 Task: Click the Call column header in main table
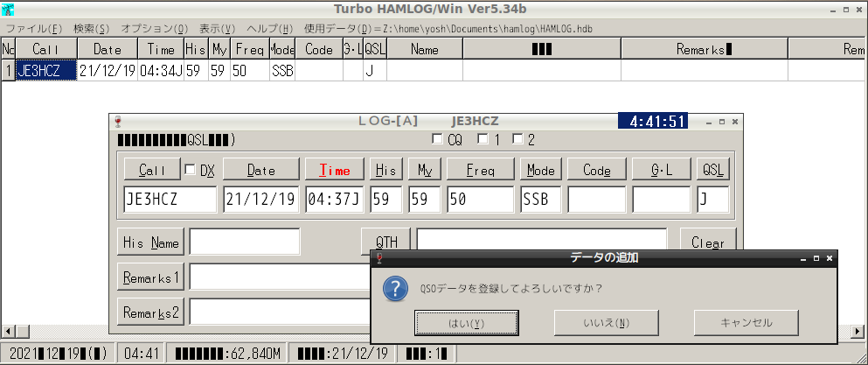pyautogui.click(x=46, y=49)
